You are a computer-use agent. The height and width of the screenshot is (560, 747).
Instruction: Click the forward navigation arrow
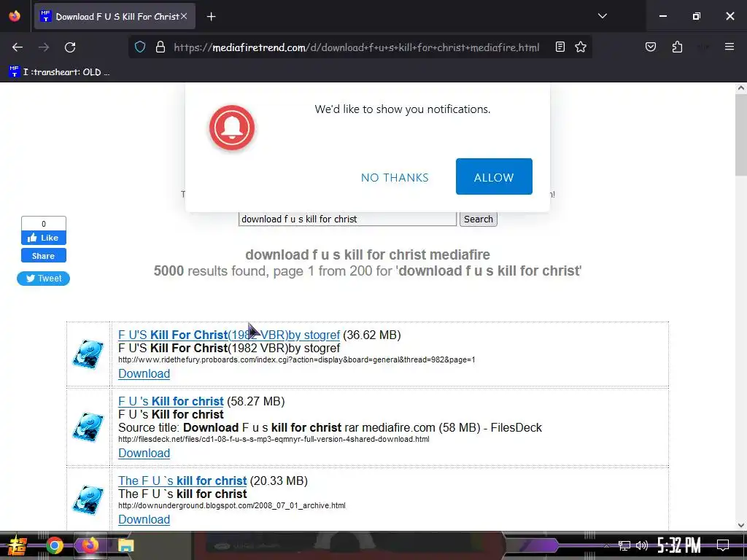coord(44,47)
